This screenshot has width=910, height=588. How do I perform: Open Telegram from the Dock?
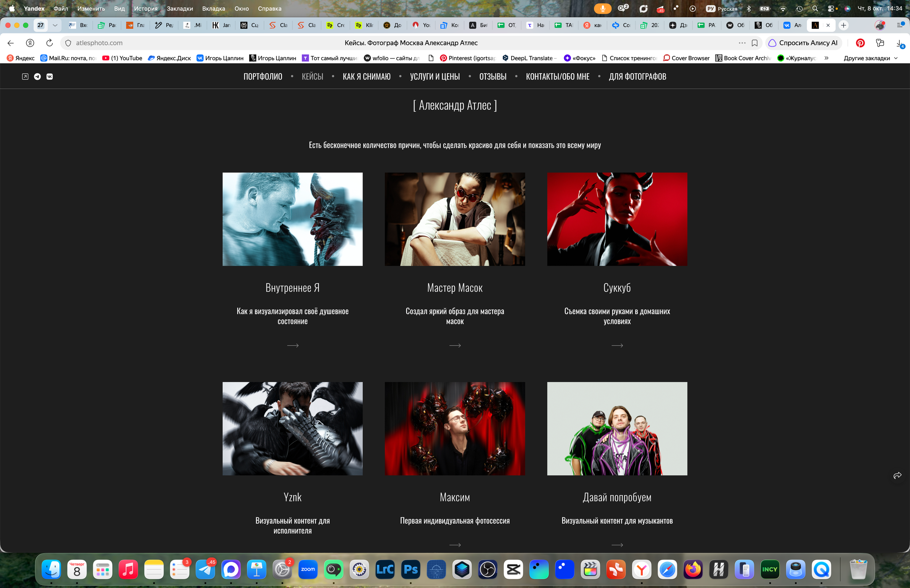(x=205, y=569)
